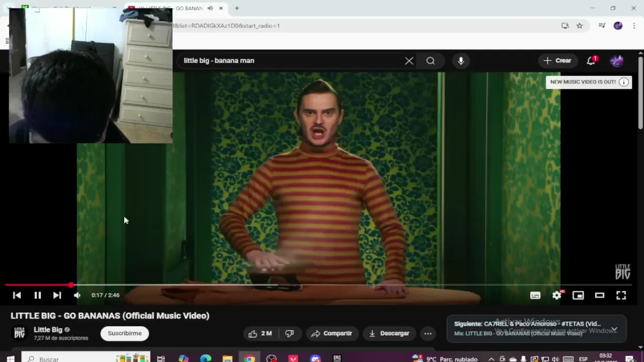644x362 pixels.
Task: Enter fullscreen mode
Action: pyautogui.click(x=621, y=295)
